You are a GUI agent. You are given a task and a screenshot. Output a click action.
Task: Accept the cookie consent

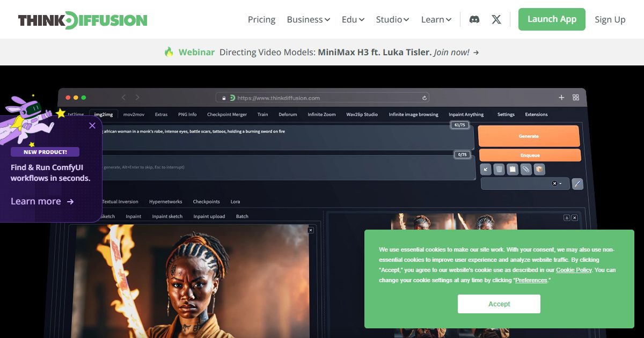499,304
